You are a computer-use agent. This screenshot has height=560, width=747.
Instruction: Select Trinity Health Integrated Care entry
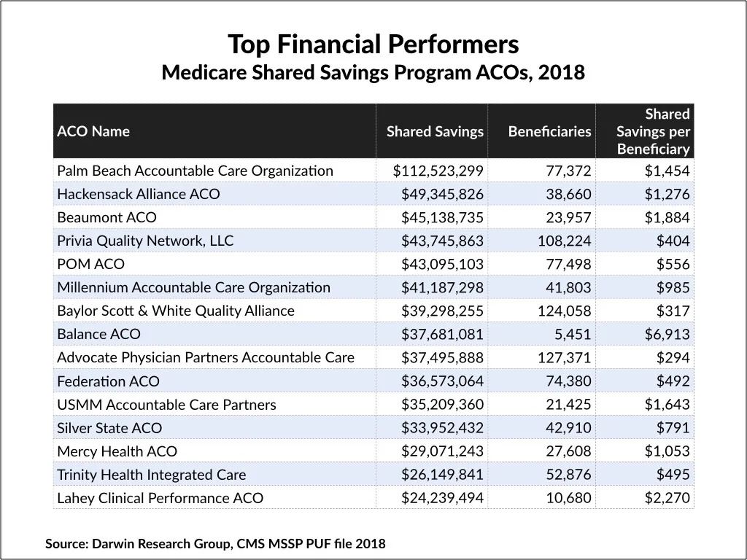[x=152, y=475]
